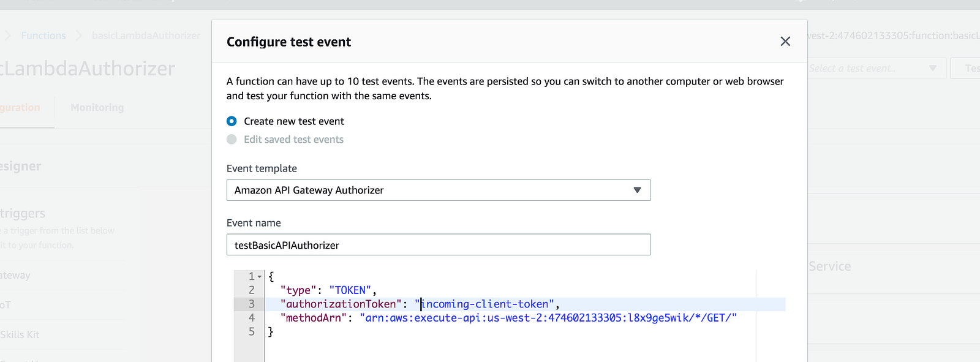
Task: Select Create new test event radio
Action: [232, 121]
